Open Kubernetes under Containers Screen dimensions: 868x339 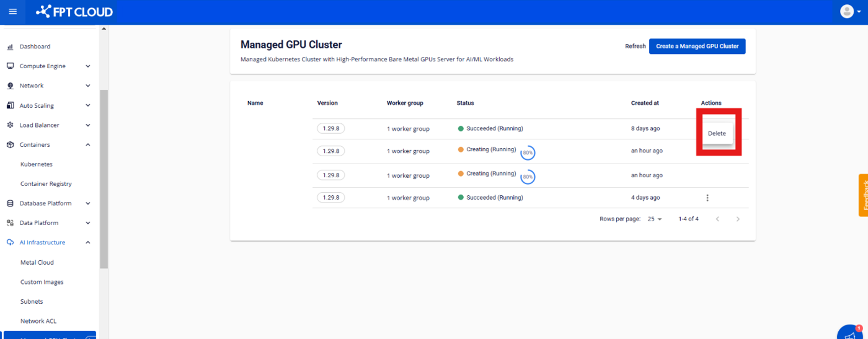coord(36,165)
